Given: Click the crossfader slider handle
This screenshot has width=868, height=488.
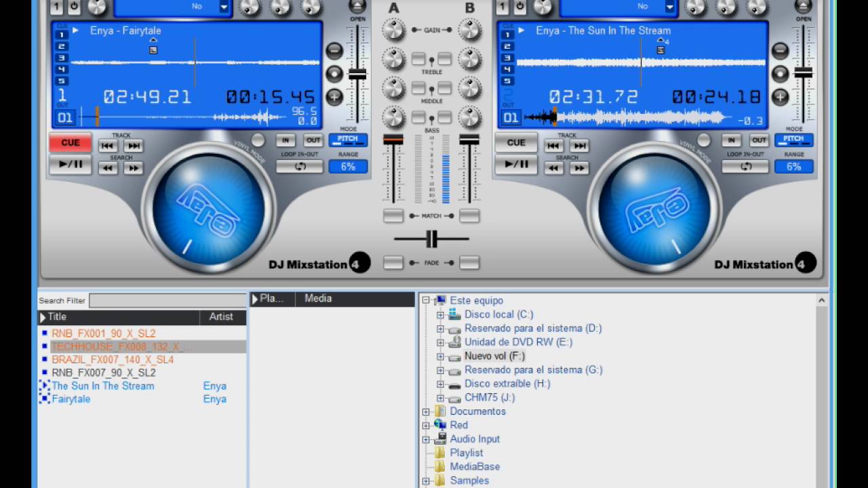Looking at the screenshot, I should pos(431,239).
